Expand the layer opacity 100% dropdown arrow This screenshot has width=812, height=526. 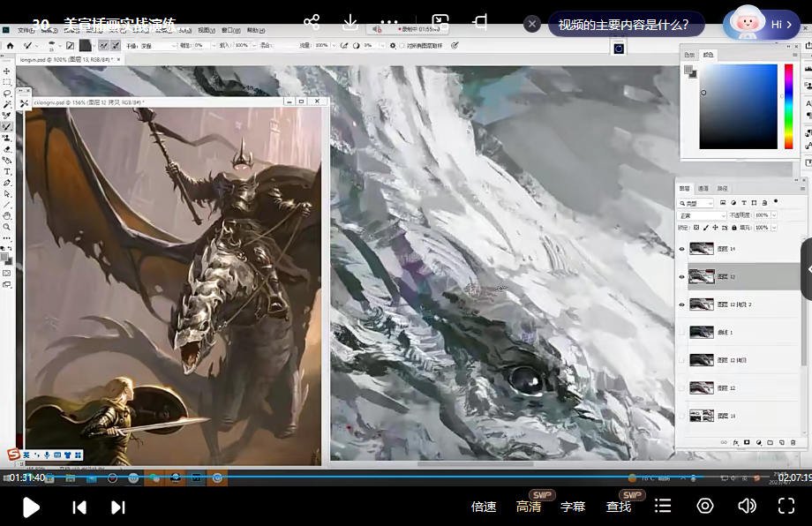point(773,215)
